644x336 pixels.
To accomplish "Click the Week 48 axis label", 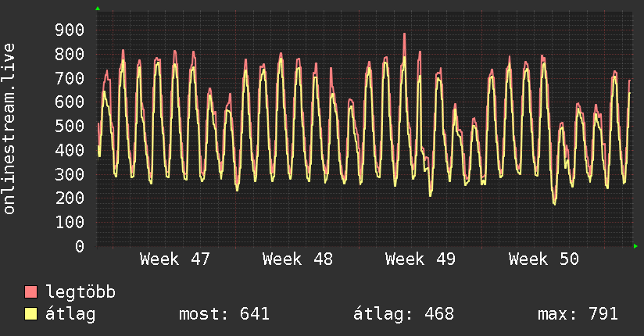I will click(x=297, y=259).
